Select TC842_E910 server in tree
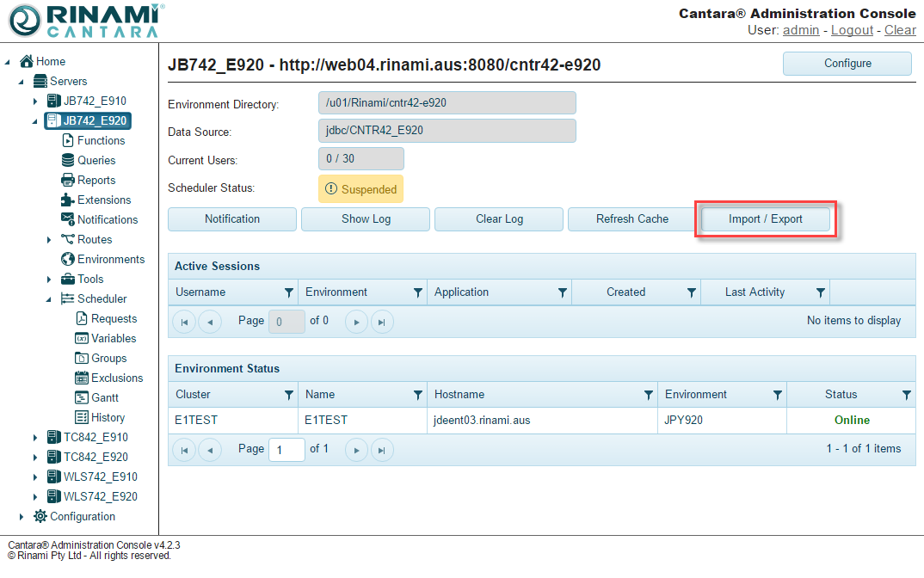This screenshot has height=578, width=924. tap(95, 437)
